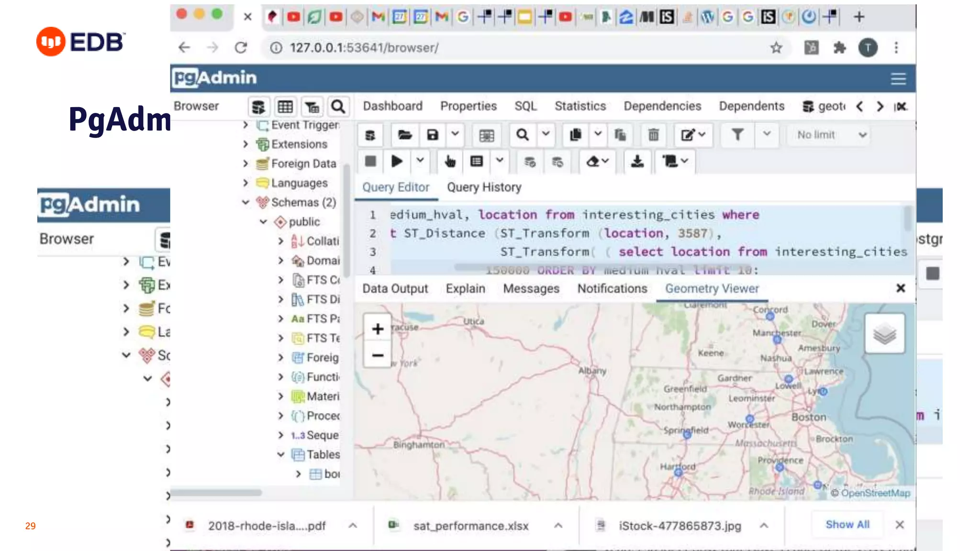Click the rollback transaction icon
Viewport: 980px width, 551px height.
[557, 161]
